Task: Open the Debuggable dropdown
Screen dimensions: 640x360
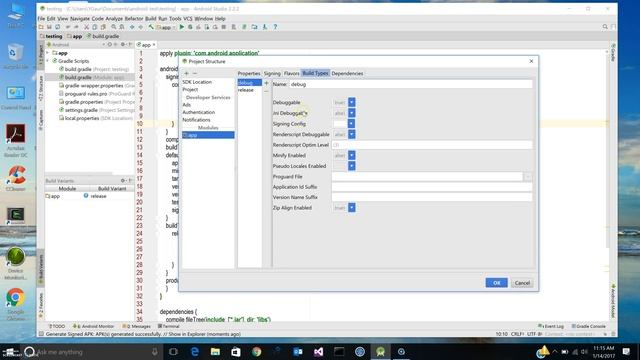Action: (x=351, y=102)
